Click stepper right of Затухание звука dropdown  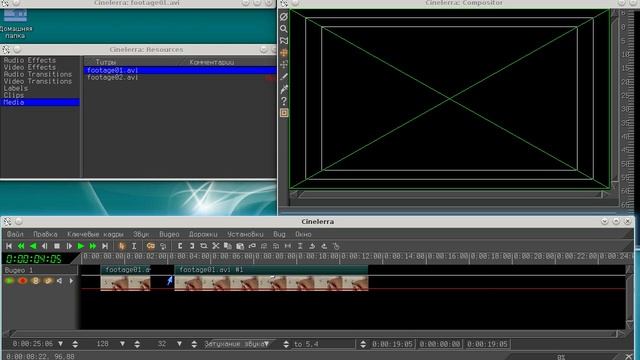pos(286,344)
